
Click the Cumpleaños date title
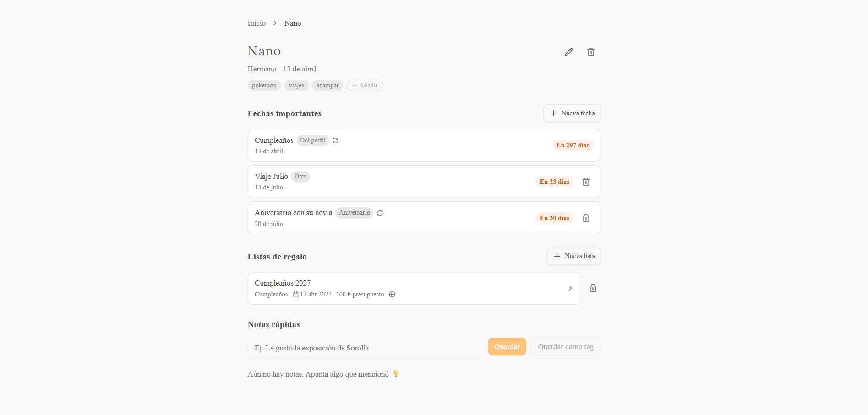pos(274,140)
